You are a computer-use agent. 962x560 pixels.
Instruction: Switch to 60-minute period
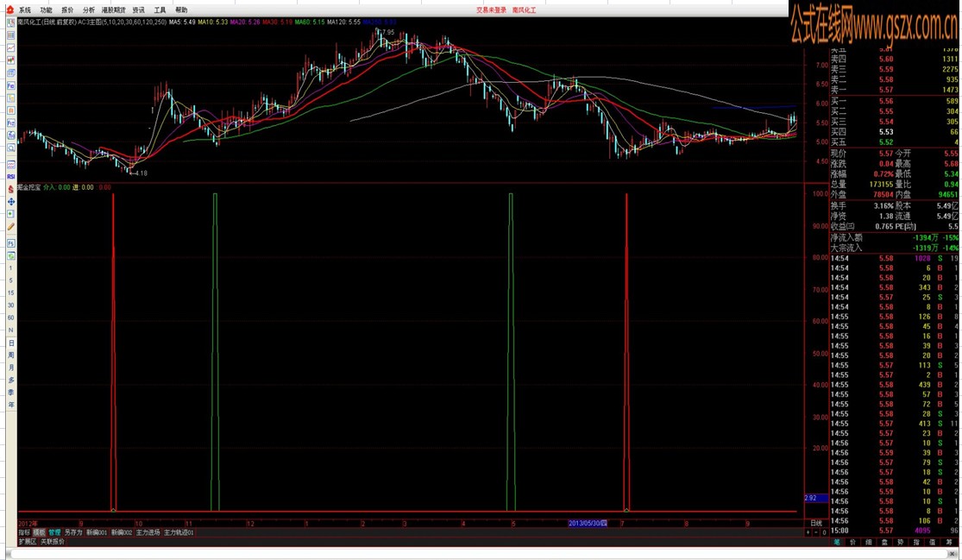click(11, 318)
